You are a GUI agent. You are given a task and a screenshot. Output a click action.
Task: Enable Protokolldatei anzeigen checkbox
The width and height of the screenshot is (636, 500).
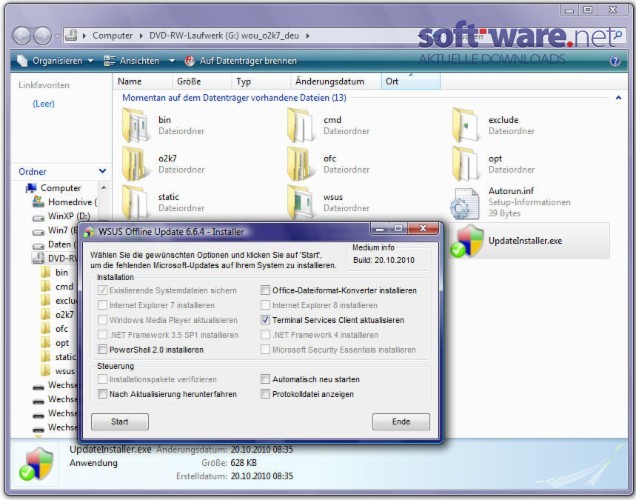[x=265, y=394]
